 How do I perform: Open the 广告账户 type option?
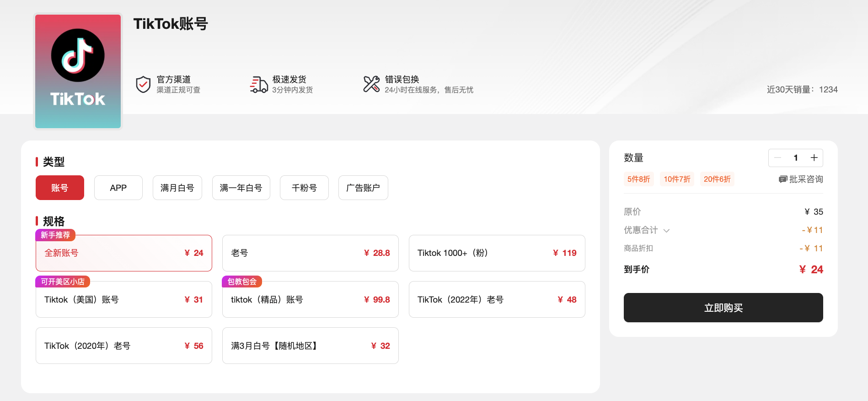click(363, 188)
